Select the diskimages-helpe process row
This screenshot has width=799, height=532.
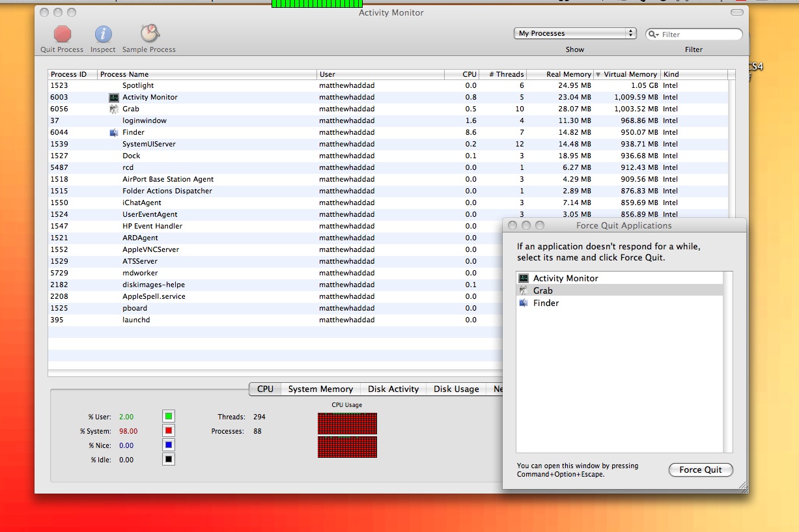point(275,285)
